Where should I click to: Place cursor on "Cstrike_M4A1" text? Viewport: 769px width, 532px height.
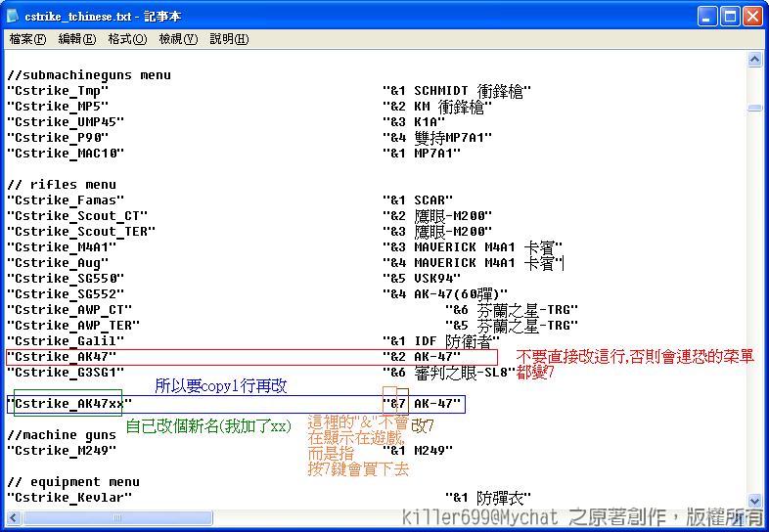coord(62,247)
